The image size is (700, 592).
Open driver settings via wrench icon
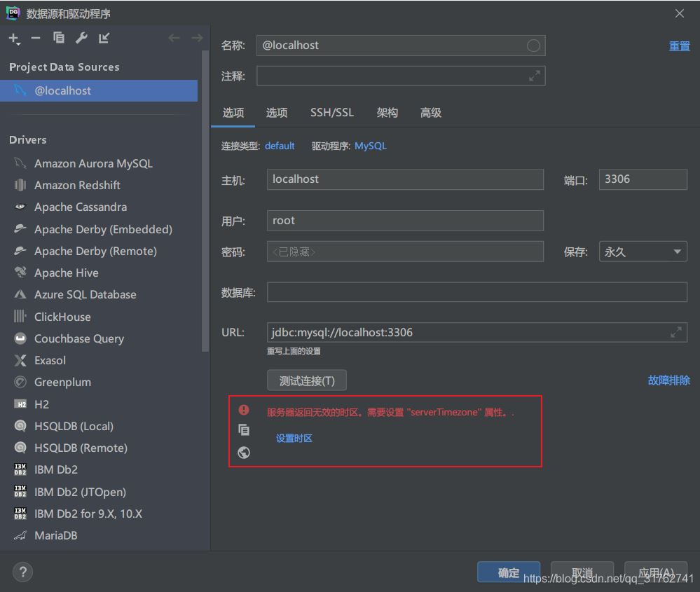(81, 39)
